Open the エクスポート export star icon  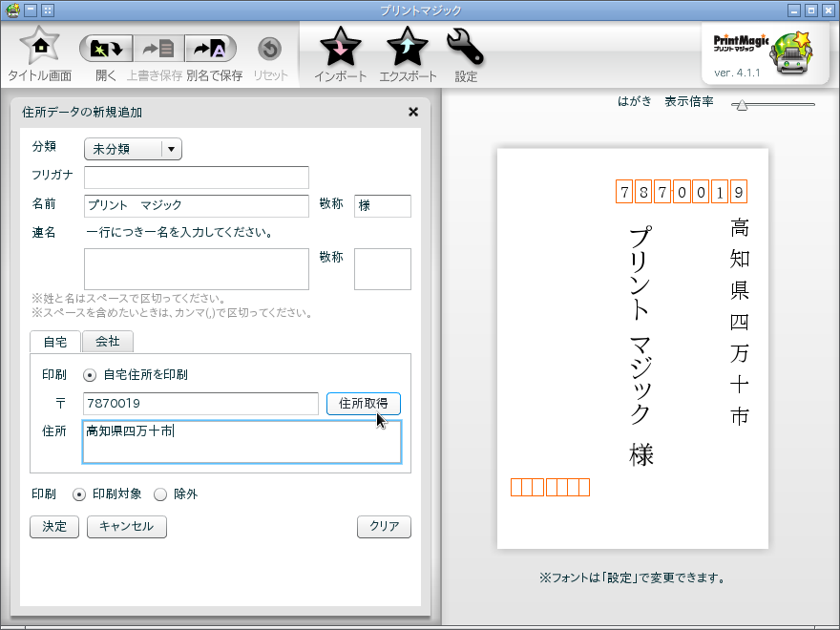coord(408,47)
